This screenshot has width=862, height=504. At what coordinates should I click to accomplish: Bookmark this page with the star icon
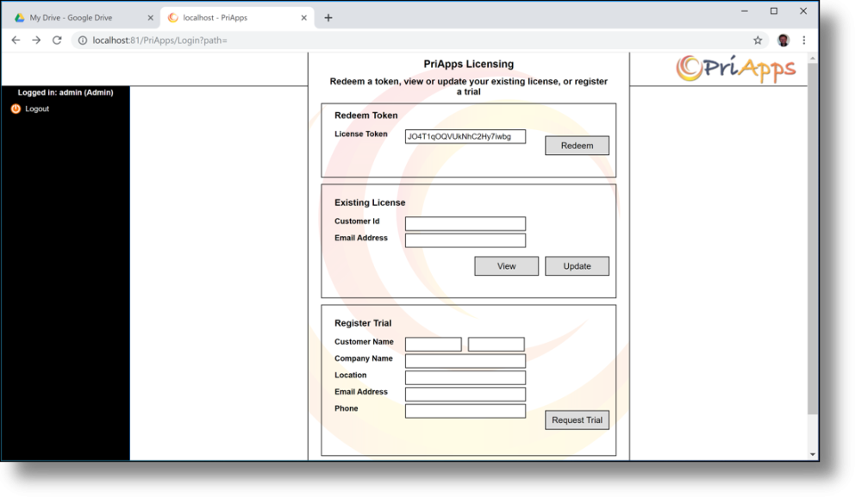[756, 40]
